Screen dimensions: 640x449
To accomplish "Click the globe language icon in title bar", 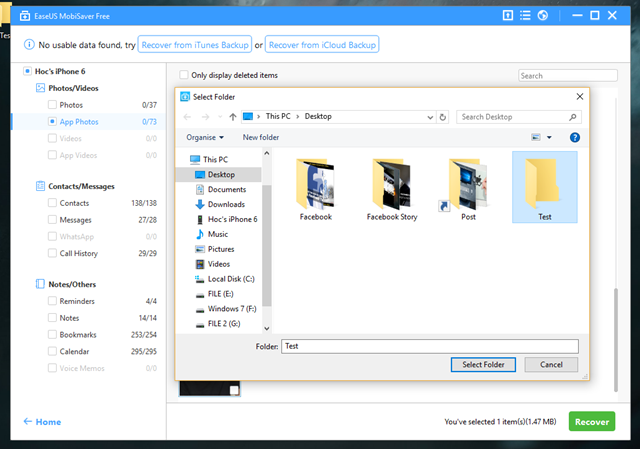I will pyautogui.click(x=542, y=16).
